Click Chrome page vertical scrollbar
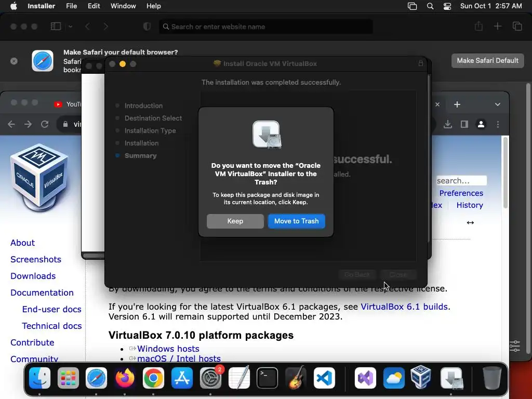The image size is (532, 399). coord(505,173)
